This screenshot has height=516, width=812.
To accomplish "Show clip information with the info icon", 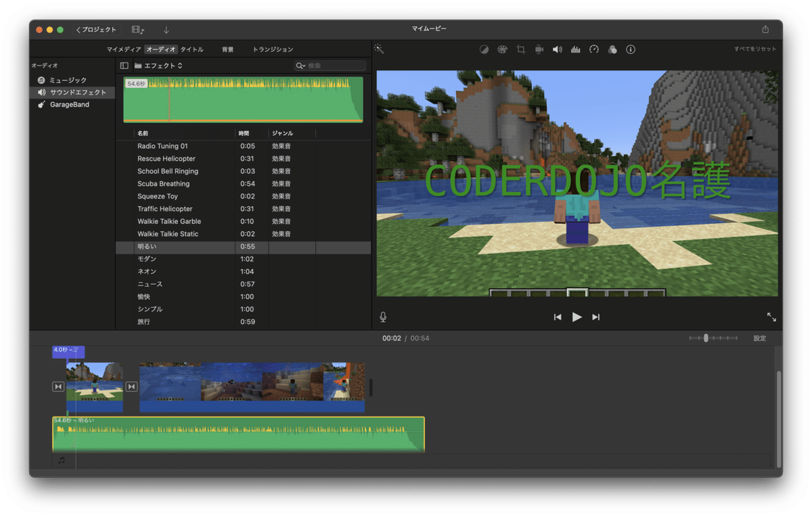I will pos(631,49).
